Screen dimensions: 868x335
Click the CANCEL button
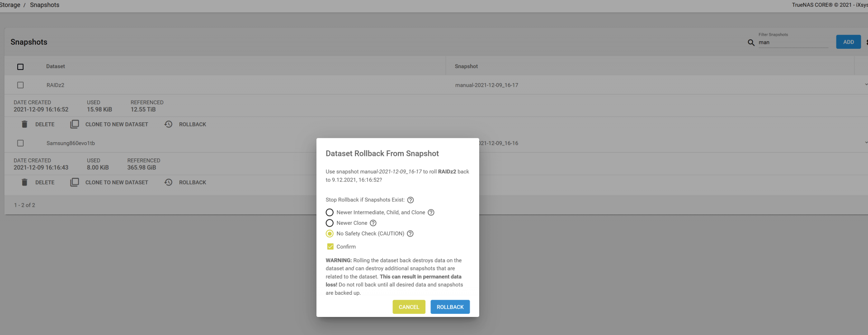coord(409,307)
